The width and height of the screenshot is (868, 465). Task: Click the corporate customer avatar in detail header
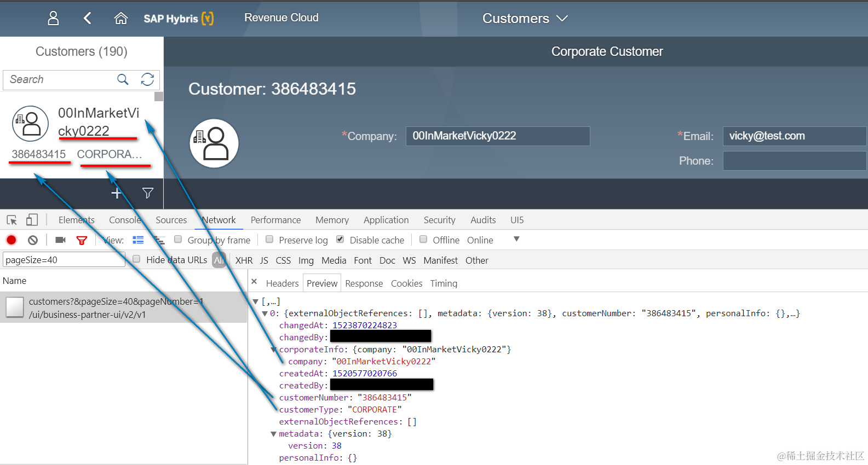[x=214, y=143]
